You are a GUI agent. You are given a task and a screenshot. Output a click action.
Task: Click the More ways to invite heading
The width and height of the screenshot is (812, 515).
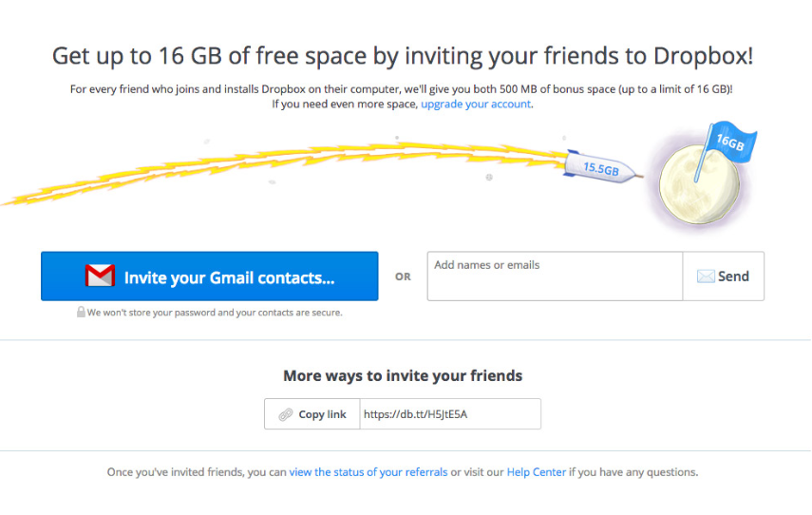[403, 375]
